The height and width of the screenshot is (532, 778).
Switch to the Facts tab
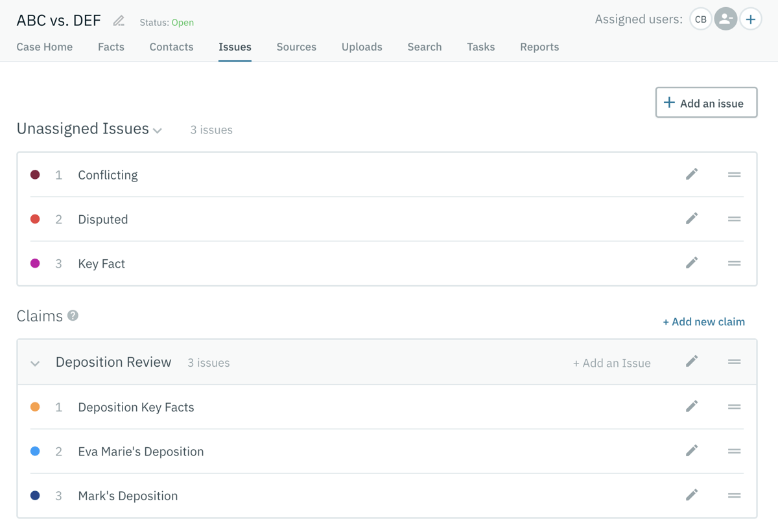tap(111, 47)
